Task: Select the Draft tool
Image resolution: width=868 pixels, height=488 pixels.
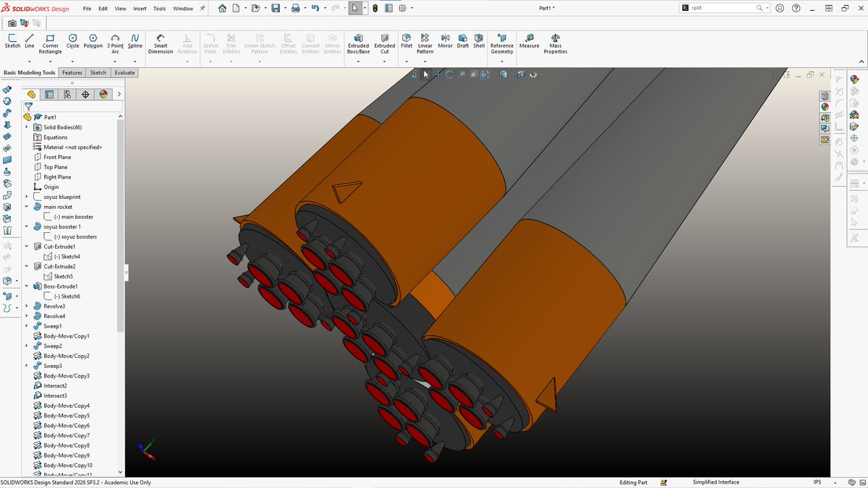Action: (463, 43)
